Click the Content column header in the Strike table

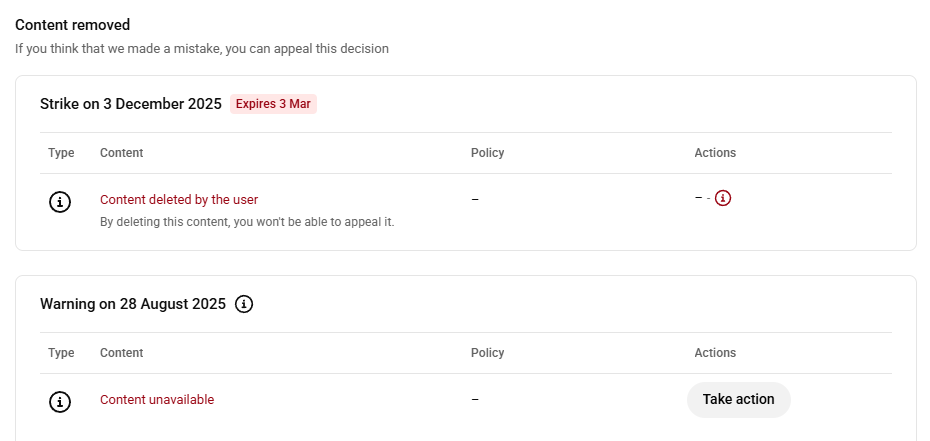pyautogui.click(x=122, y=153)
